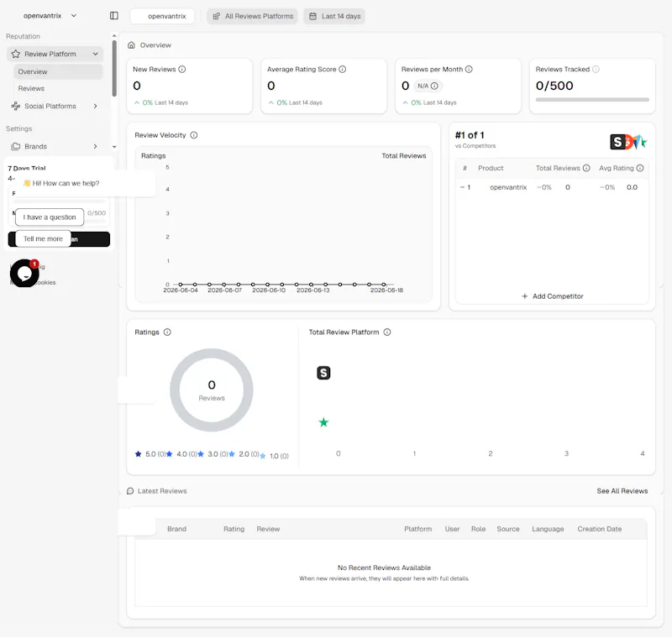The image size is (672, 638).
Task: Show info for Ratings chart
Action: pyautogui.click(x=167, y=332)
